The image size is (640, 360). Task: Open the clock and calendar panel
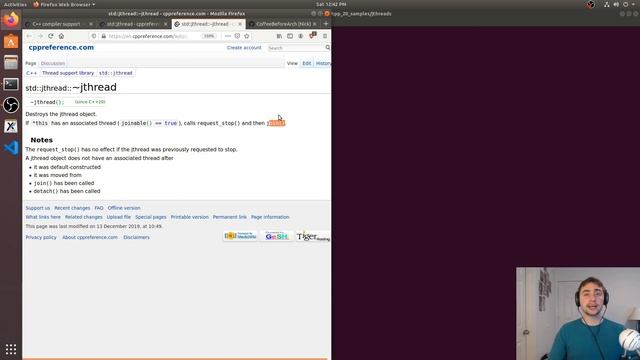[331, 4]
